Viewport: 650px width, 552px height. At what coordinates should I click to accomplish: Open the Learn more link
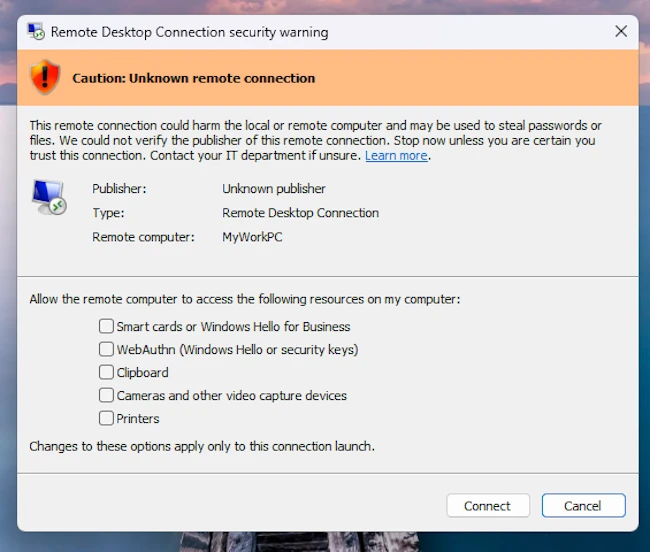click(396, 155)
